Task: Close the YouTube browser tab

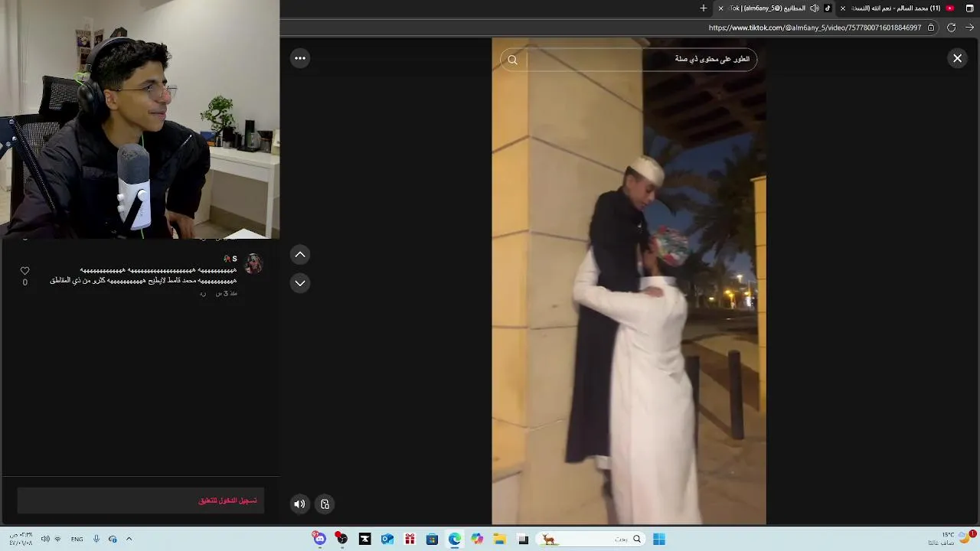Action: coord(843,8)
